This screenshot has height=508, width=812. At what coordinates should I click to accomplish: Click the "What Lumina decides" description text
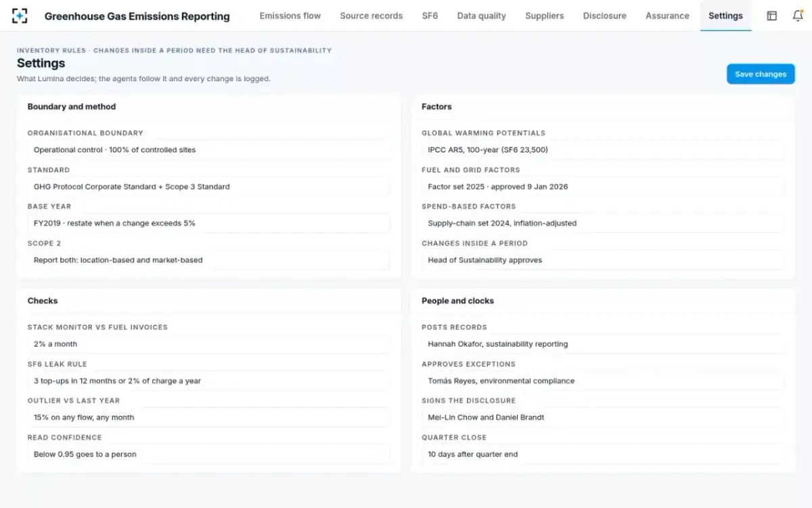143,79
